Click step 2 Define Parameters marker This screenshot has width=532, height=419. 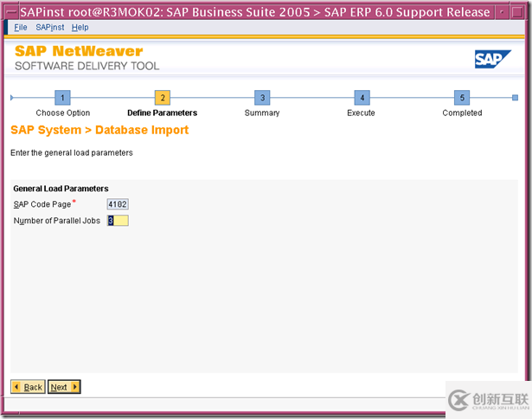(x=163, y=98)
